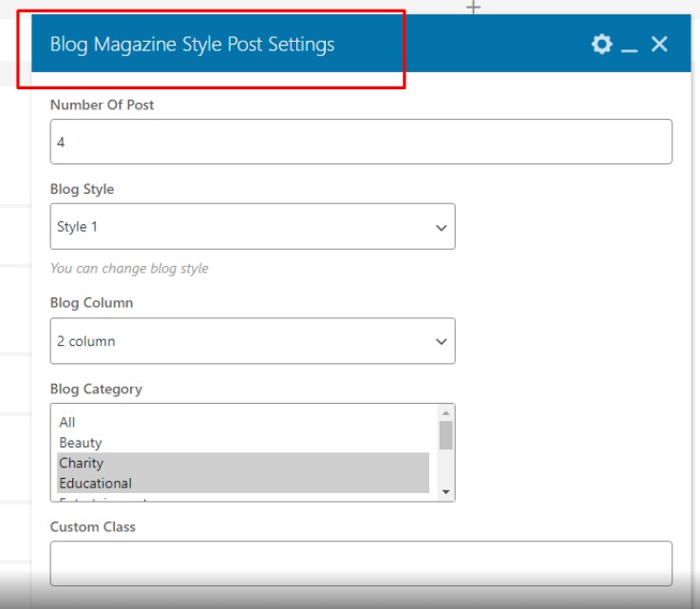Expand the Blog Style dropdown

[x=253, y=226]
